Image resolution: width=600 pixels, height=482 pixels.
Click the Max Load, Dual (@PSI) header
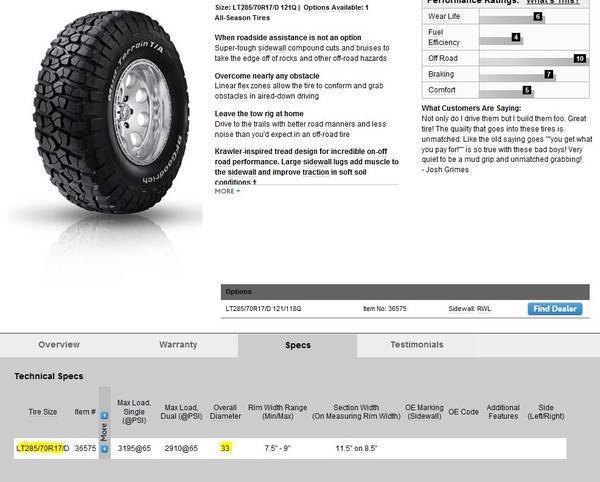181,412
